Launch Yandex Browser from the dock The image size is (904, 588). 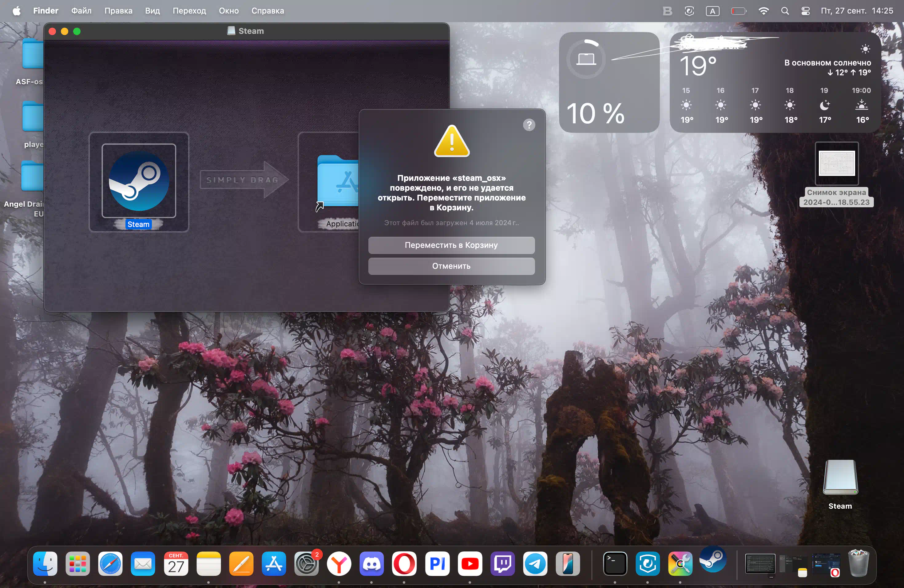[339, 563]
